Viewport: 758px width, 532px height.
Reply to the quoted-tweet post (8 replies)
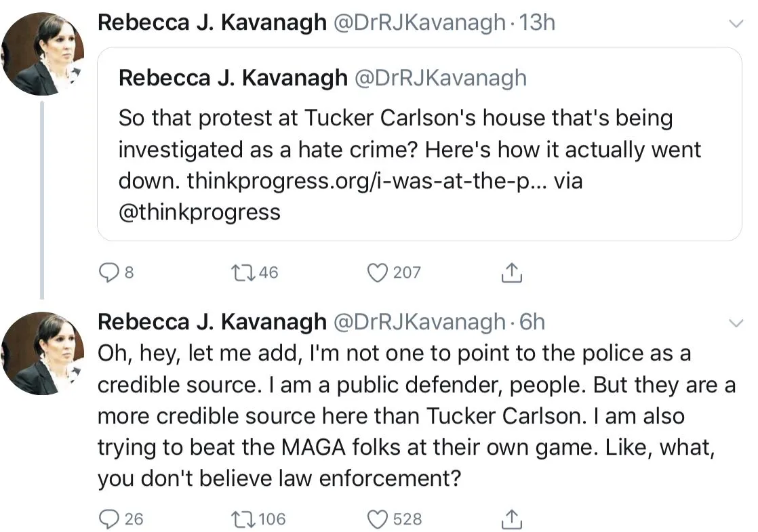click(108, 272)
